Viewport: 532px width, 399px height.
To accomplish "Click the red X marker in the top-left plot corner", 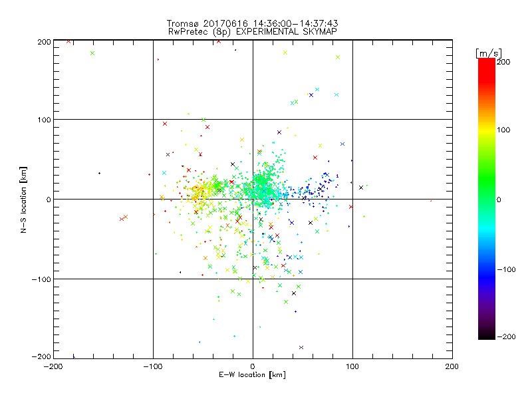I will tap(68, 41).
